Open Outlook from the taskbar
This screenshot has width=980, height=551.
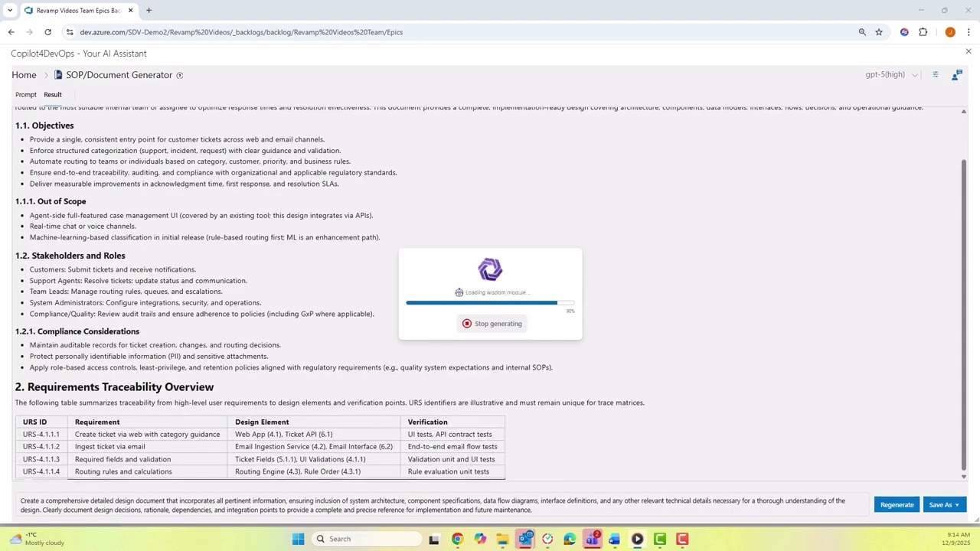coord(524,539)
